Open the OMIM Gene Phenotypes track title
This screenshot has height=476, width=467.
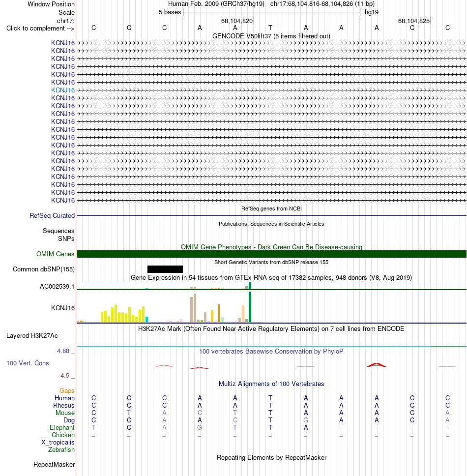pos(271,247)
